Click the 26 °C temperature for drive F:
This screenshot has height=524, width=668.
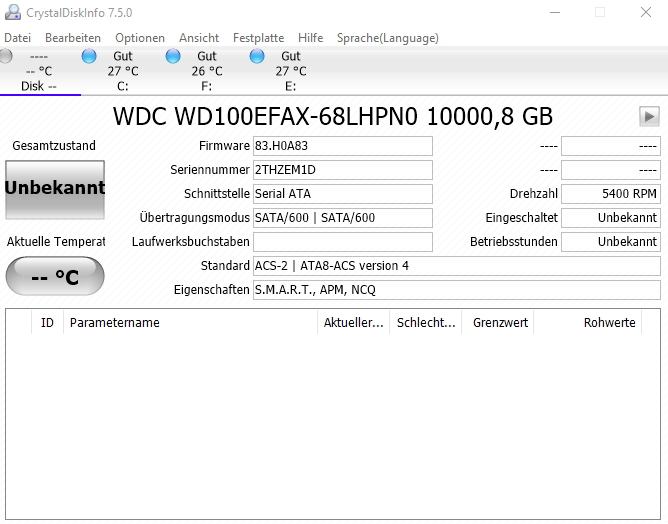click(207, 71)
